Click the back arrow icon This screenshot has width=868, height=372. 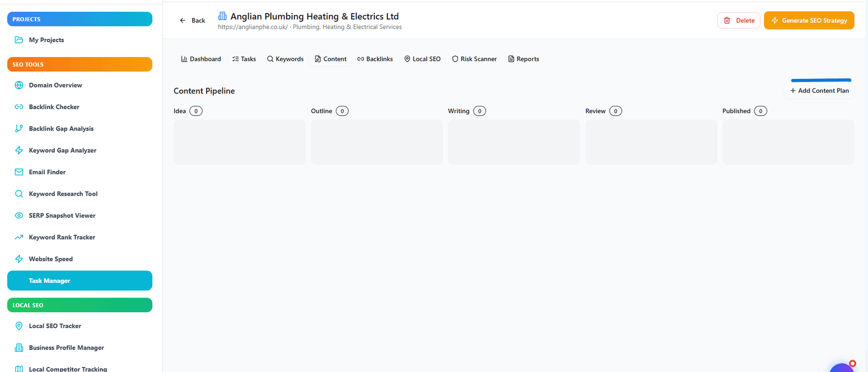pyautogui.click(x=183, y=21)
